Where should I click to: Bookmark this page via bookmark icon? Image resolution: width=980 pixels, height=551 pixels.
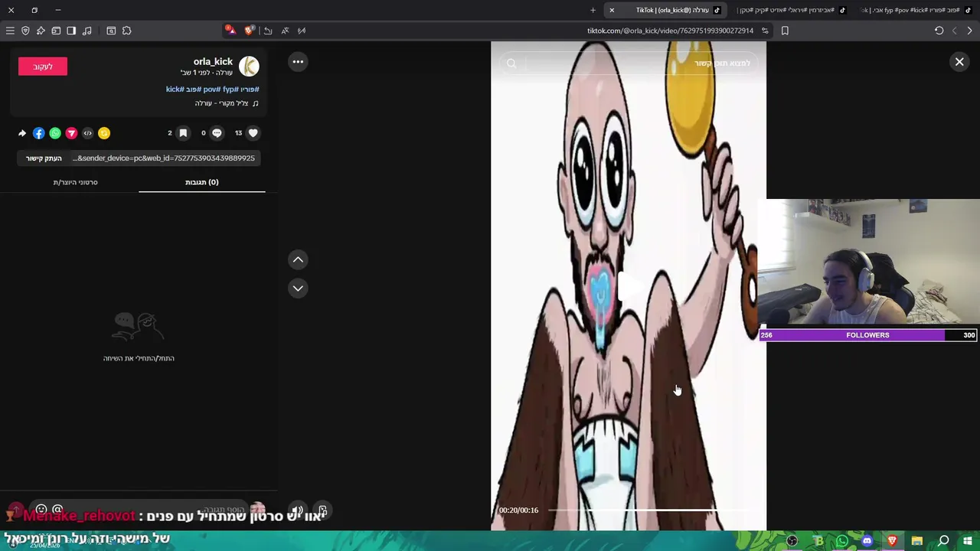point(785,31)
